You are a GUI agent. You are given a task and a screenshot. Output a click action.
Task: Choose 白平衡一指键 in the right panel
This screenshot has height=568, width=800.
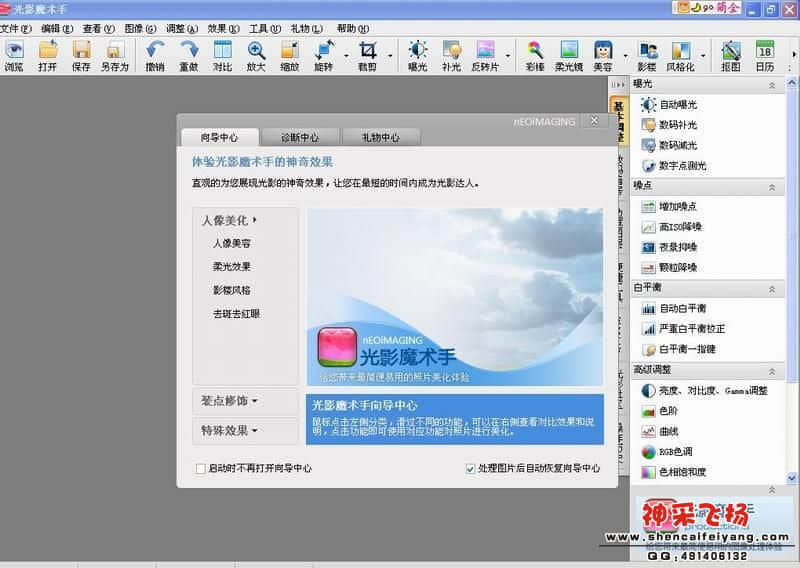coord(679,350)
